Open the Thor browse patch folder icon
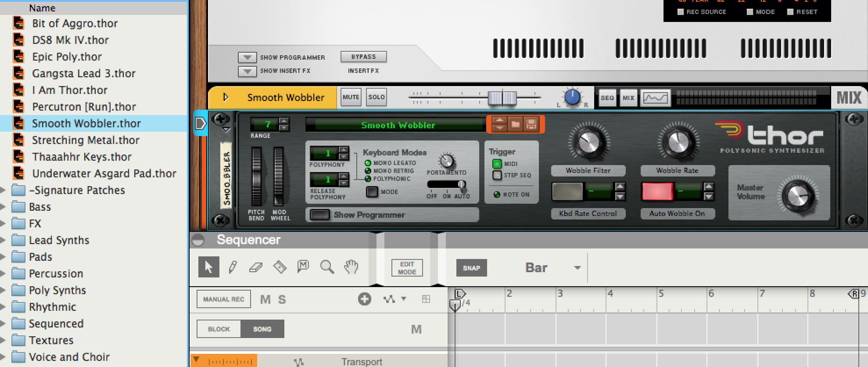The height and width of the screenshot is (367, 868). point(516,125)
